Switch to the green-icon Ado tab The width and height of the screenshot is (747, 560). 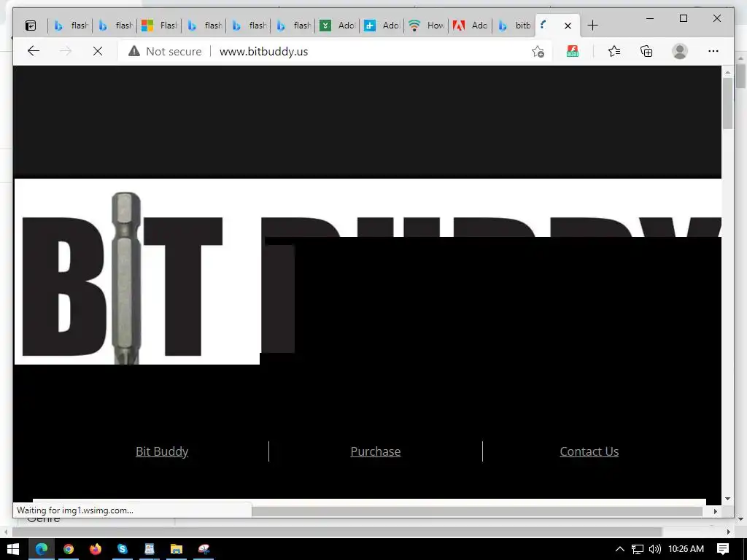pyautogui.click(x=338, y=26)
